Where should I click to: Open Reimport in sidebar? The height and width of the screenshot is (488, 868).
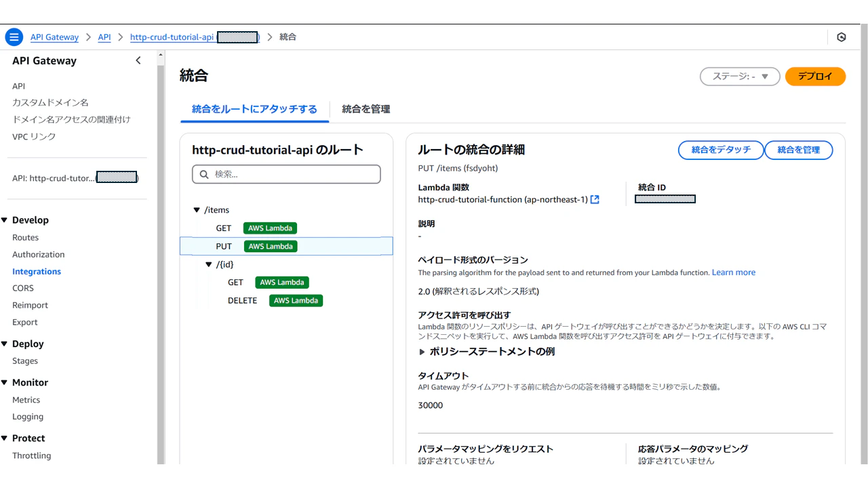click(x=30, y=306)
